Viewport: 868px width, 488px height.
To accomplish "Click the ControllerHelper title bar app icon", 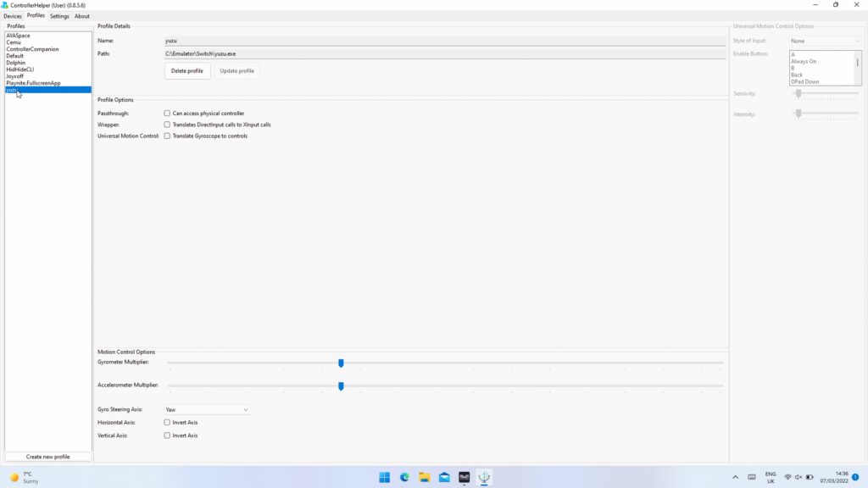I will pos(4,5).
